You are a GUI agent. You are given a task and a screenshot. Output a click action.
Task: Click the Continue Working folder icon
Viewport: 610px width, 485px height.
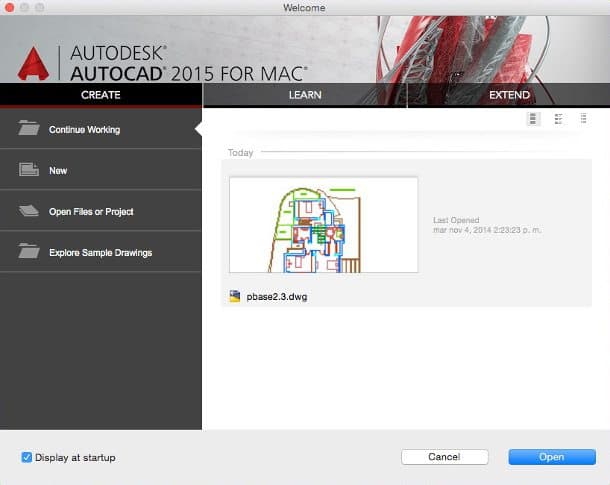29,129
